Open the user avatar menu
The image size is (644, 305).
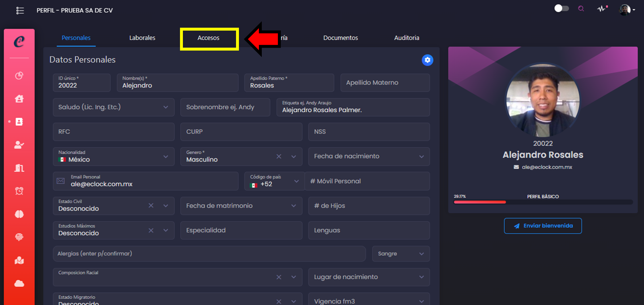point(627,10)
